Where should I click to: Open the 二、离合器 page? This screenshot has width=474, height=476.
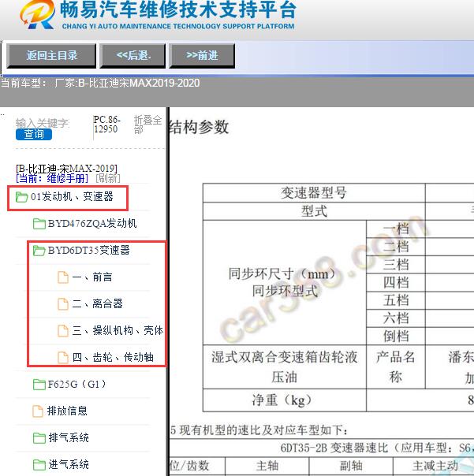(x=98, y=303)
